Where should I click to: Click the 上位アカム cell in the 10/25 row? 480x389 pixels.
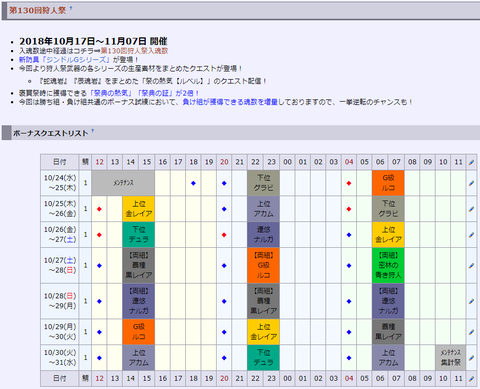tap(263, 209)
